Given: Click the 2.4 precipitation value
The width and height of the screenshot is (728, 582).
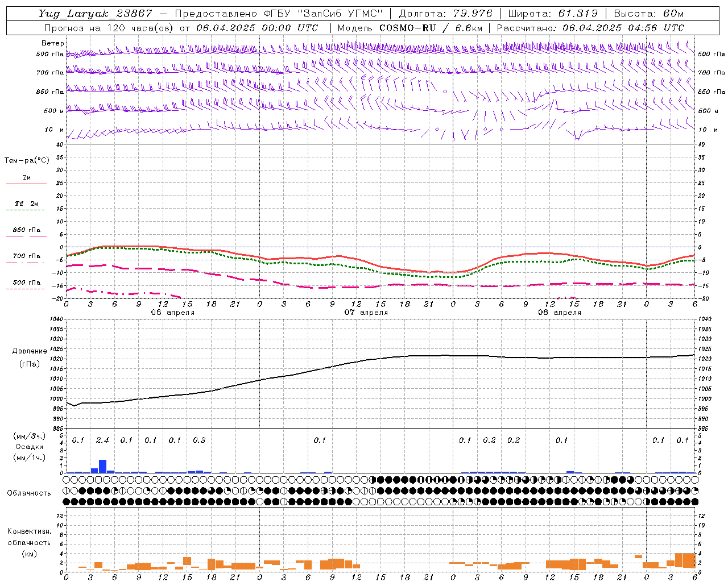Looking at the screenshot, I should coord(102,440).
